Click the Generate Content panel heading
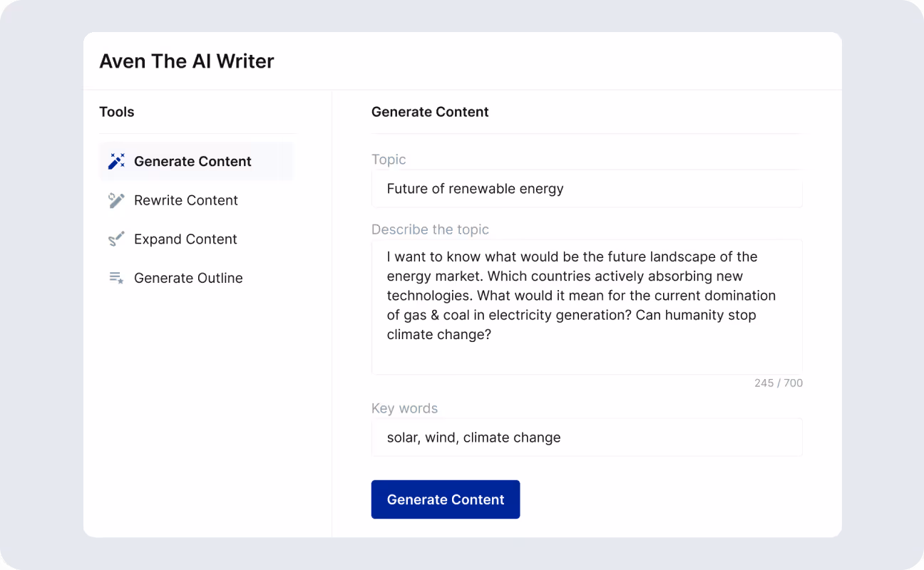 click(430, 112)
